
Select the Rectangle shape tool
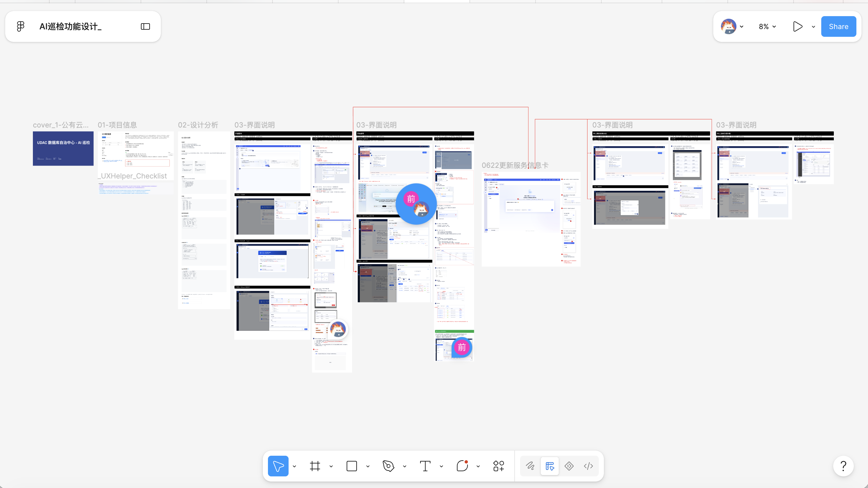coord(351,466)
